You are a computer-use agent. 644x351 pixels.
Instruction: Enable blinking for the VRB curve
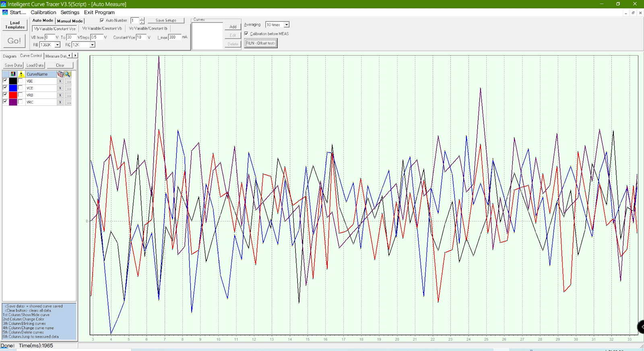click(21, 95)
